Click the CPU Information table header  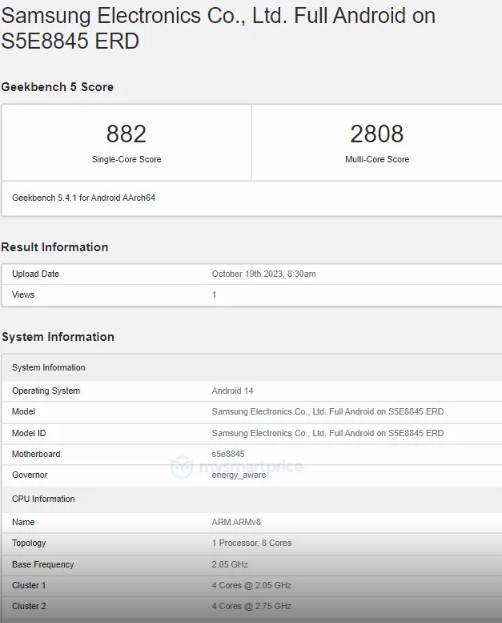(x=251, y=499)
